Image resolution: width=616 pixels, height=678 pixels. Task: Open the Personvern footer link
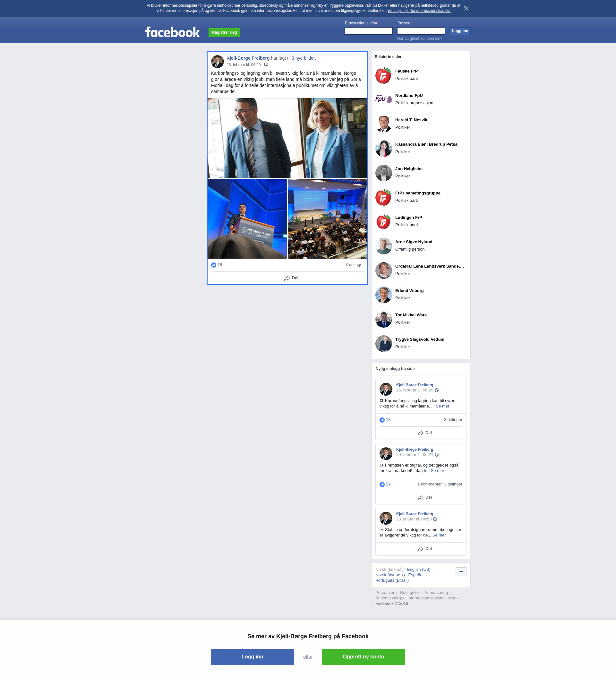(x=386, y=593)
